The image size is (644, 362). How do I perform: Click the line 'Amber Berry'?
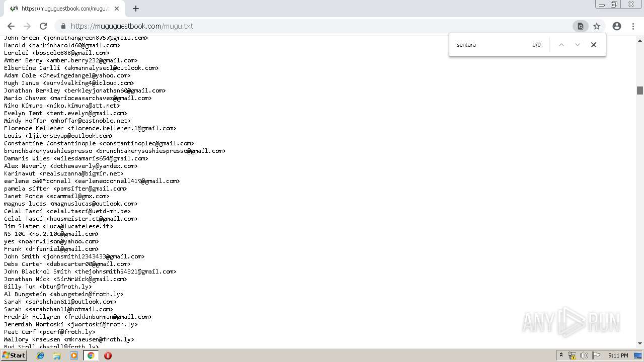(71, 60)
